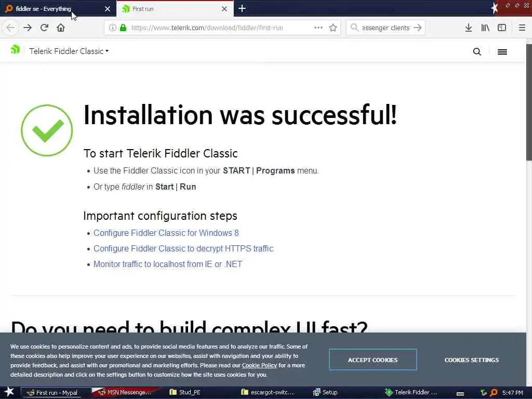Toggle the browser sidebar view
The height and width of the screenshot is (399, 532).
point(502,28)
